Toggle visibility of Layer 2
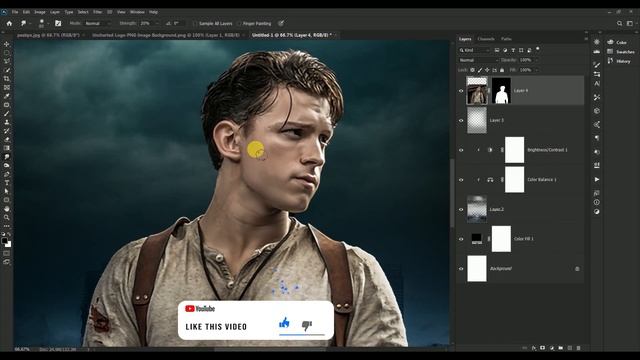The width and height of the screenshot is (640, 360). coord(461,209)
